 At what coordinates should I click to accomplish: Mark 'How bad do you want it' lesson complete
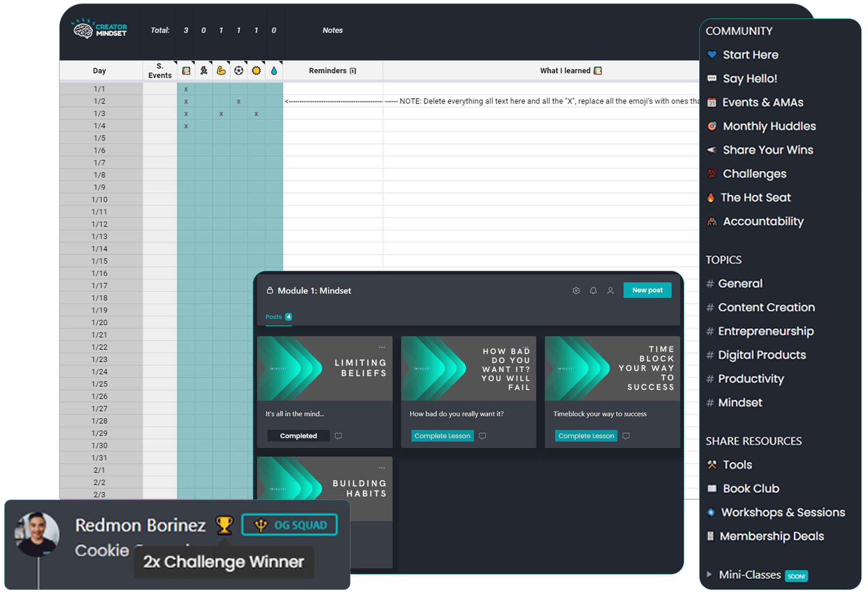(x=442, y=436)
